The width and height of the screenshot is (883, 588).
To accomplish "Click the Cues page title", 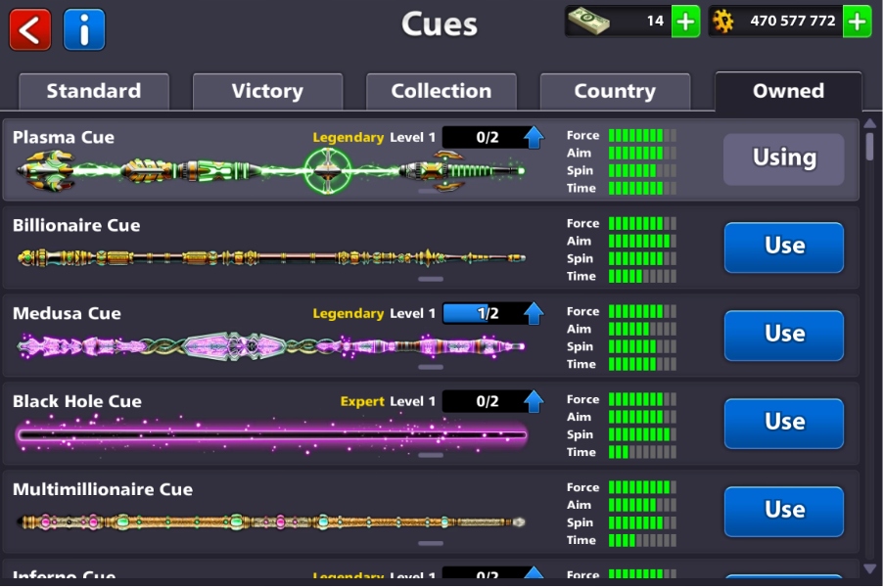I will (x=440, y=24).
